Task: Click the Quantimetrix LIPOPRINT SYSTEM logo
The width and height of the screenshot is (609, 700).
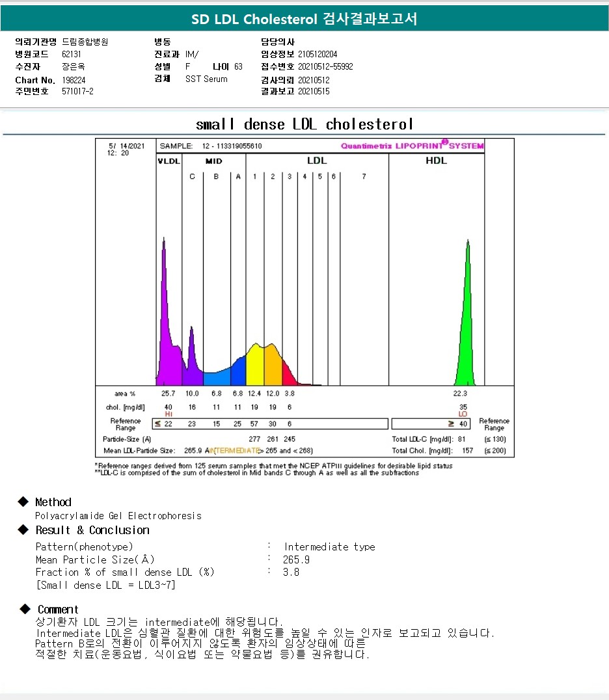Action: click(x=413, y=146)
